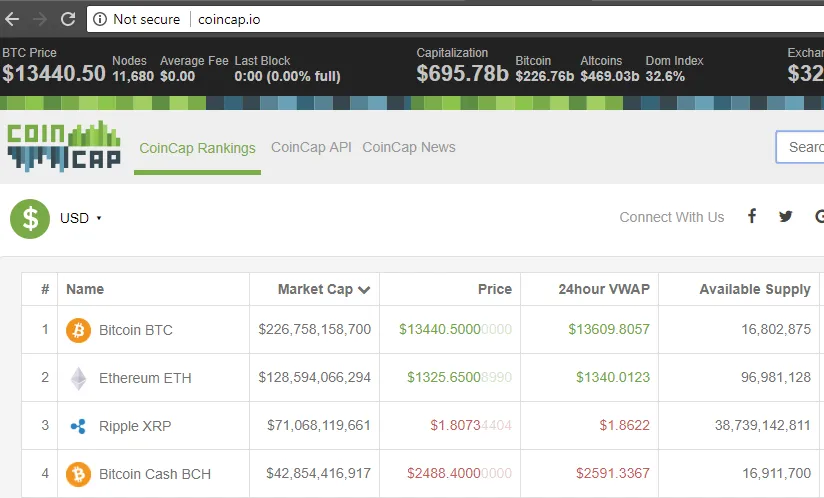Sort by 24hour VWAP column header
The image size is (824, 498).
pos(604,289)
